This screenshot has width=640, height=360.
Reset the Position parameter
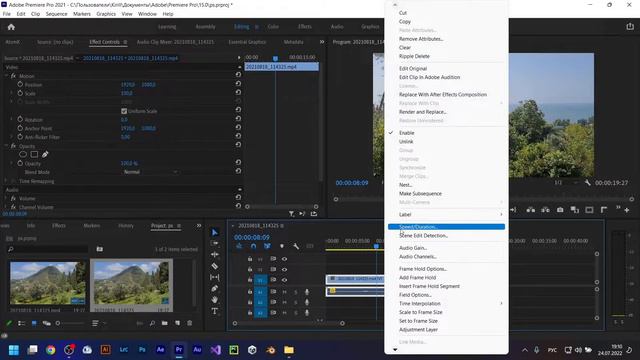coord(238,84)
